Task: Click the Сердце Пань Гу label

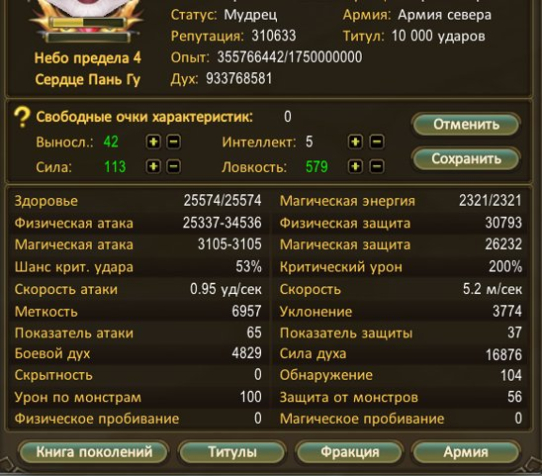Action: 87,80
